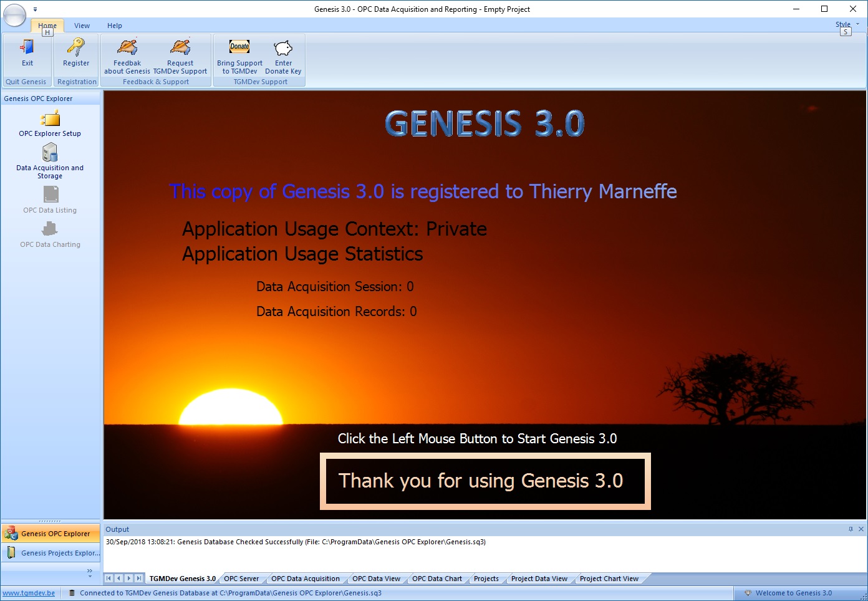Close the Output panel
This screenshot has width=868, height=601.
[x=861, y=529]
